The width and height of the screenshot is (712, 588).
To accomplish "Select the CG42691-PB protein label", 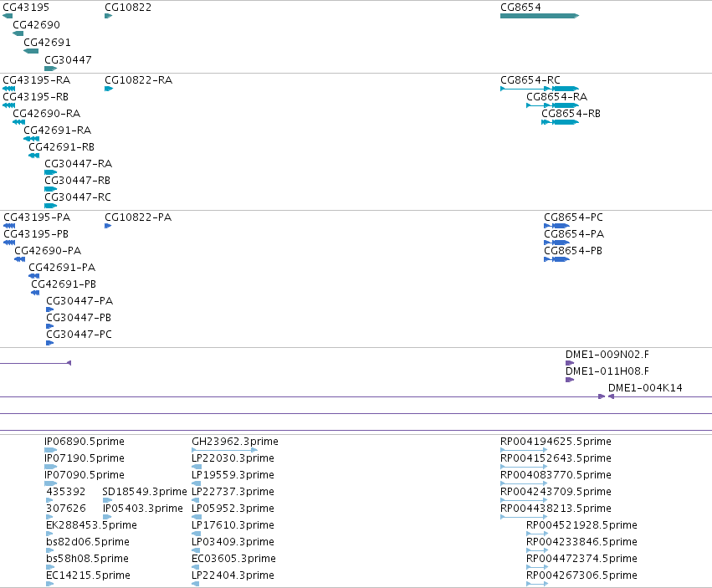I will point(64,284).
